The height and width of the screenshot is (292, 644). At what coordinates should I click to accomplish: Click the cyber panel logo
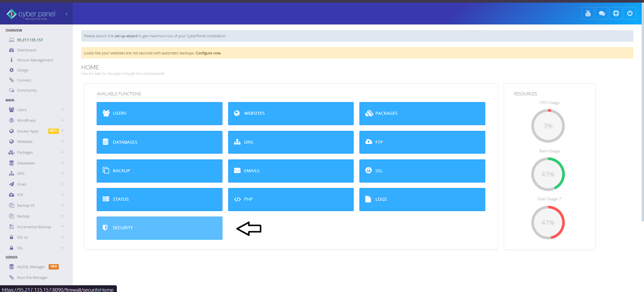31,14
